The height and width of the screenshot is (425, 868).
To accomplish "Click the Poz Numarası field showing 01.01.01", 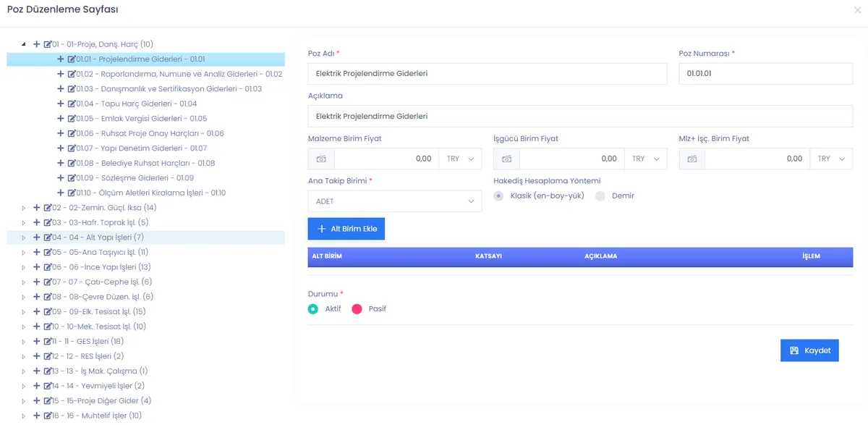I will 766,73.
